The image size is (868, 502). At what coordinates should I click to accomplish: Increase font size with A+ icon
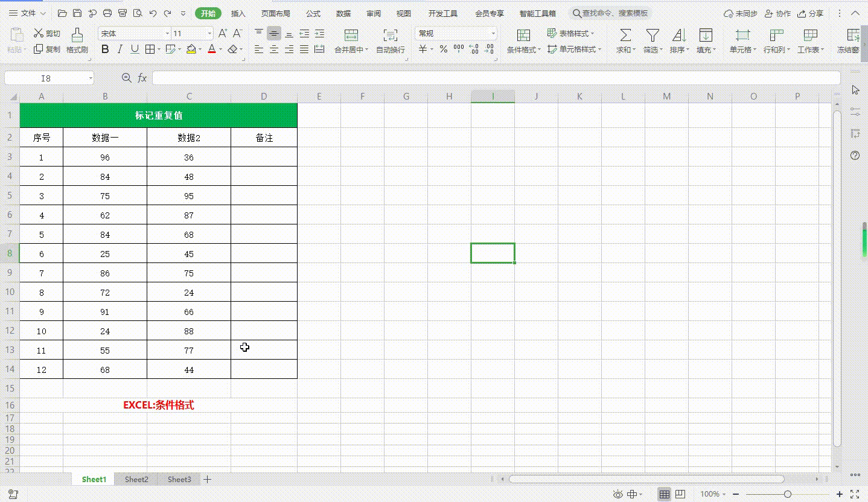click(x=223, y=34)
